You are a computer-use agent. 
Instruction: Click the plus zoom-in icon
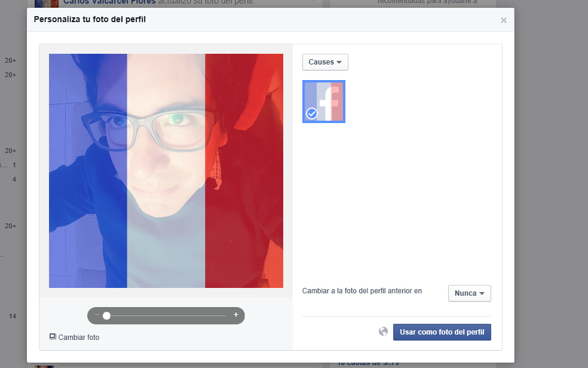tap(236, 315)
